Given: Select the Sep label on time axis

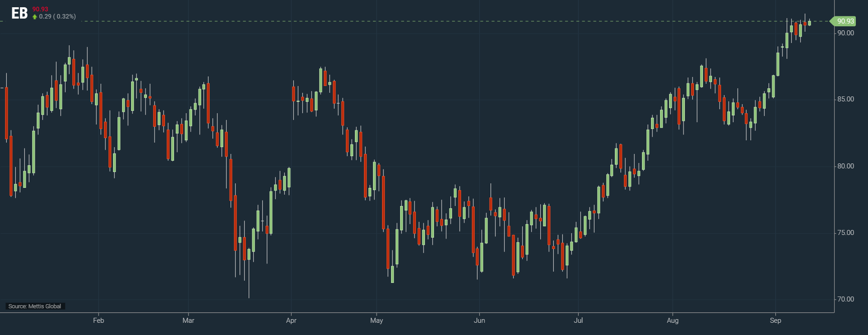Looking at the screenshot, I should pyautogui.click(x=775, y=321).
